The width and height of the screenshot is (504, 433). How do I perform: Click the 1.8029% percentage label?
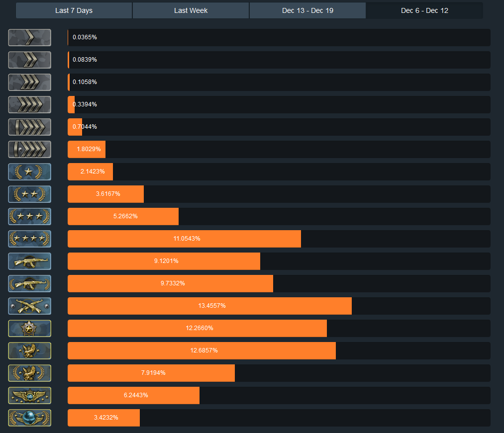pyautogui.click(x=89, y=149)
